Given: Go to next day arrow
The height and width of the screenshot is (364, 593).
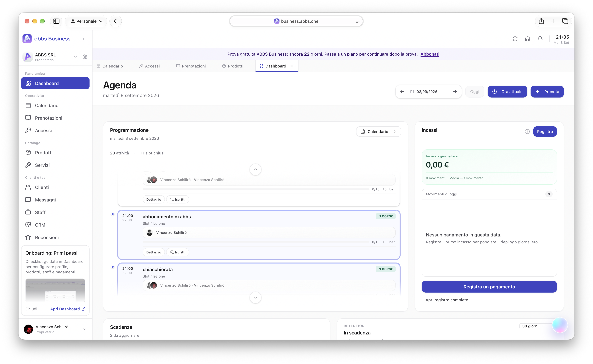Looking at the screenshot, I should point(455,92).
